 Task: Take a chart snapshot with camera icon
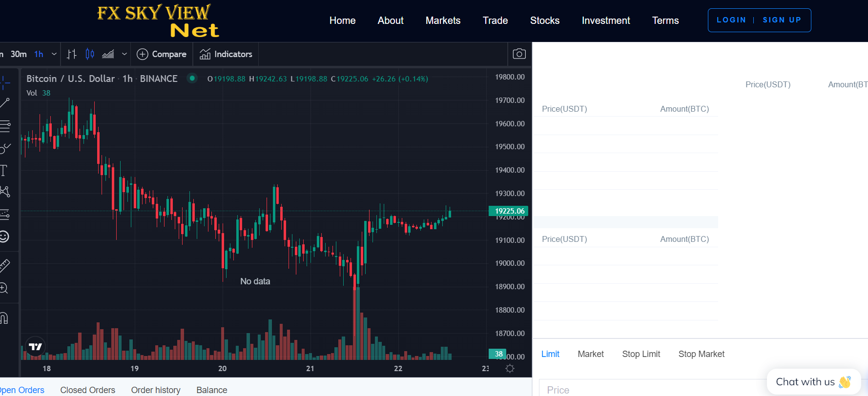point(519,54)
